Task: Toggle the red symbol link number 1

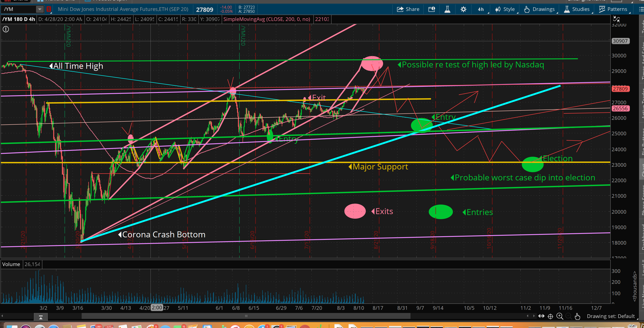Action: pos(49,9)
